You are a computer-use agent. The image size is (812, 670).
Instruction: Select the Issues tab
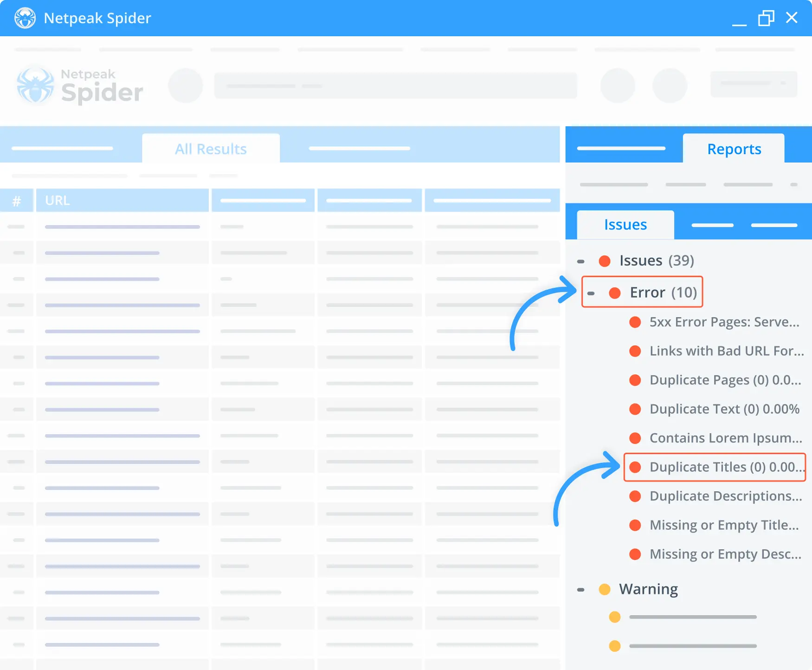click(625, 225)
